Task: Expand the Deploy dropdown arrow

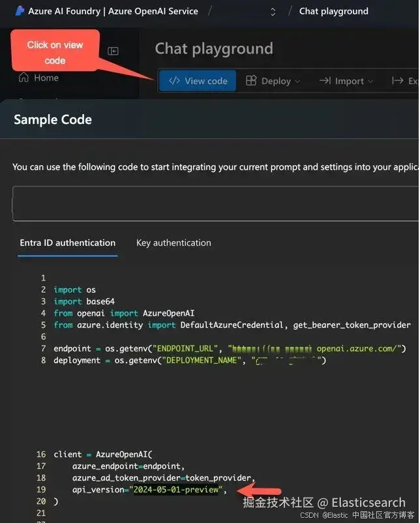Action: point(298,82)
